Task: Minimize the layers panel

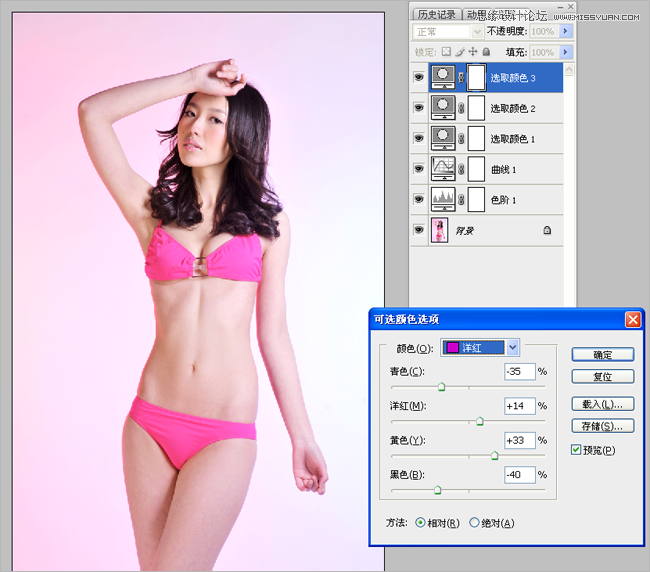Action: point(560,7)
